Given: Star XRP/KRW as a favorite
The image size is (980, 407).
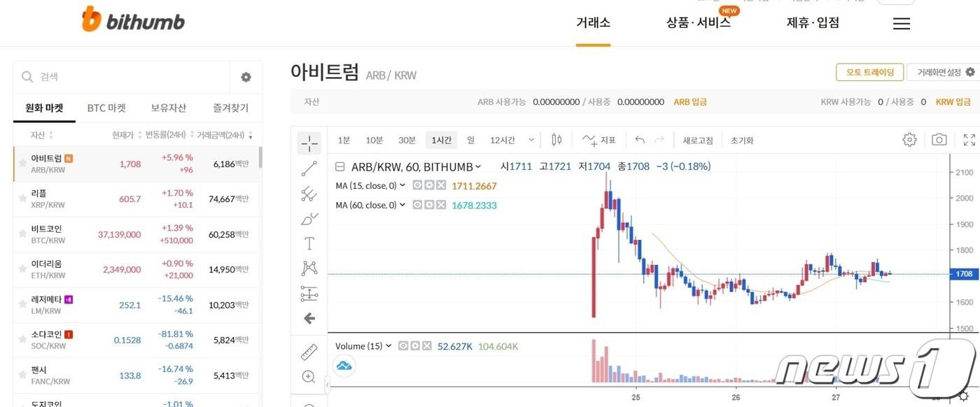Looking at the screenshot, I should [22, 199].
